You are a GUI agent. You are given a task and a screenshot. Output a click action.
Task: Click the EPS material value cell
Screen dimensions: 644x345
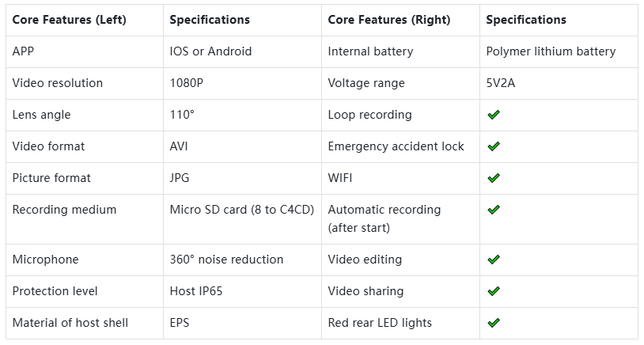tap(181, 323)
